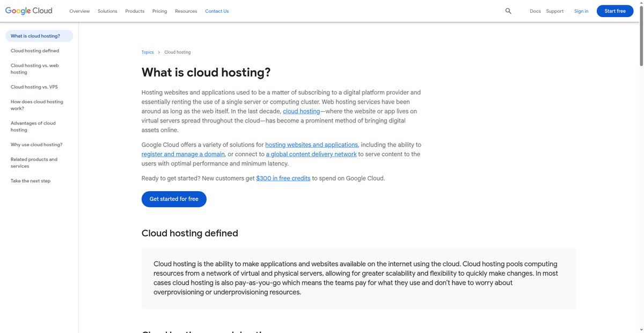Jump to 'Take the next step' section

click(x=31, y=181)
